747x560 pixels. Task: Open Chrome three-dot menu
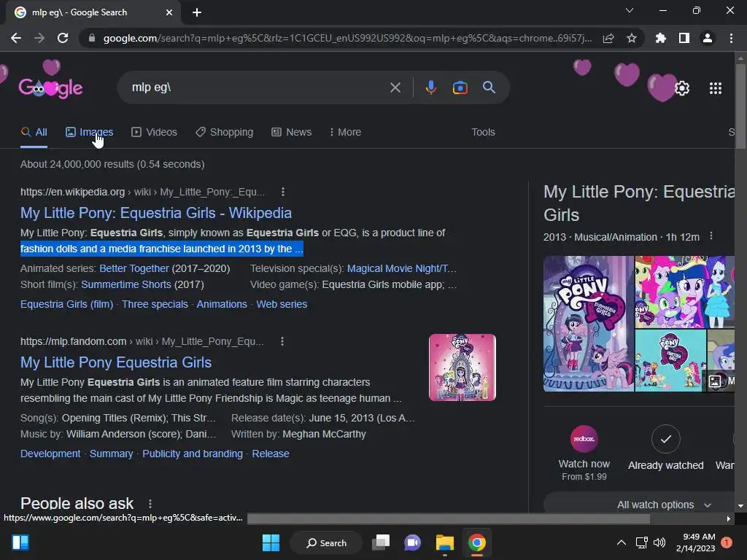tap(731, 38)
